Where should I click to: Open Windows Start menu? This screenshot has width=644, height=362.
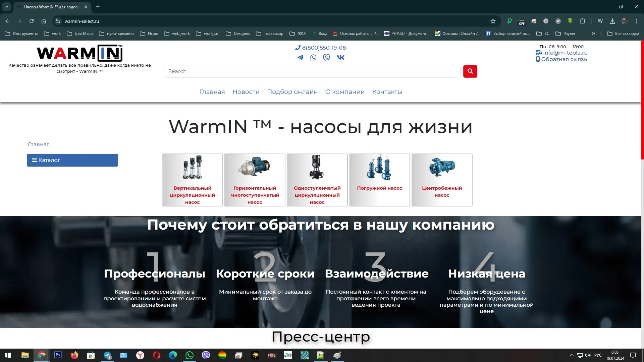click(x=8, y=355)
